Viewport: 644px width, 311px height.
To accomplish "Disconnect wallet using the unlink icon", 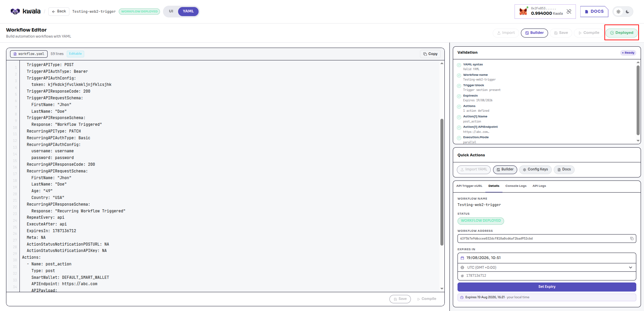I will pyautogui.click(x=569, y=11).
